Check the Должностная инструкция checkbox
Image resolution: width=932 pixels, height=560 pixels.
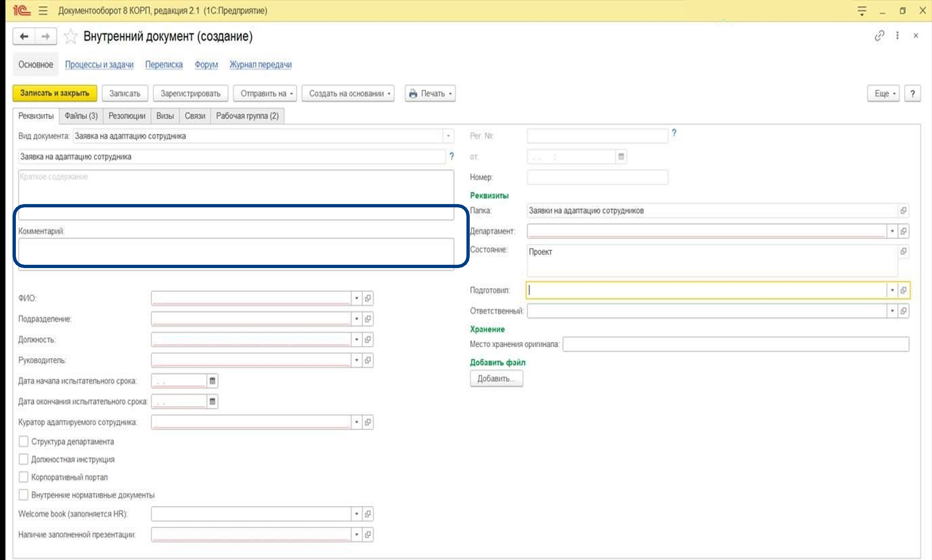[23, 459]
